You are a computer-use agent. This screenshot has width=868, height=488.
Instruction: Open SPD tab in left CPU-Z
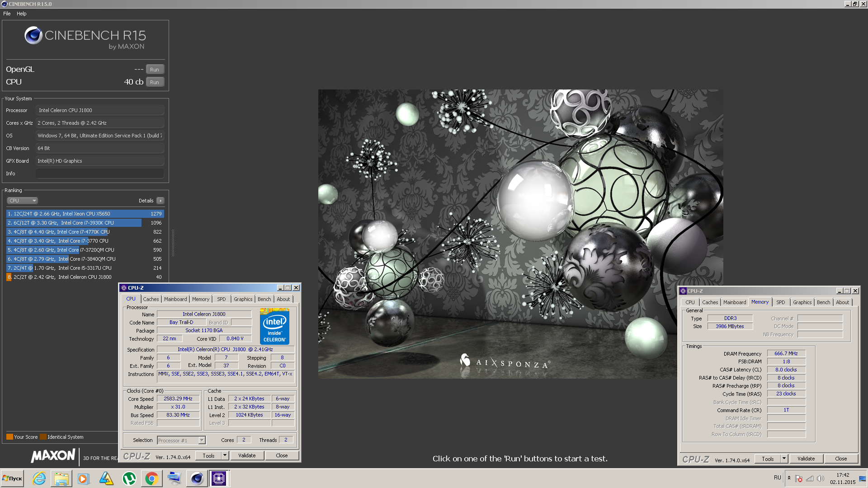coord(221,299)
